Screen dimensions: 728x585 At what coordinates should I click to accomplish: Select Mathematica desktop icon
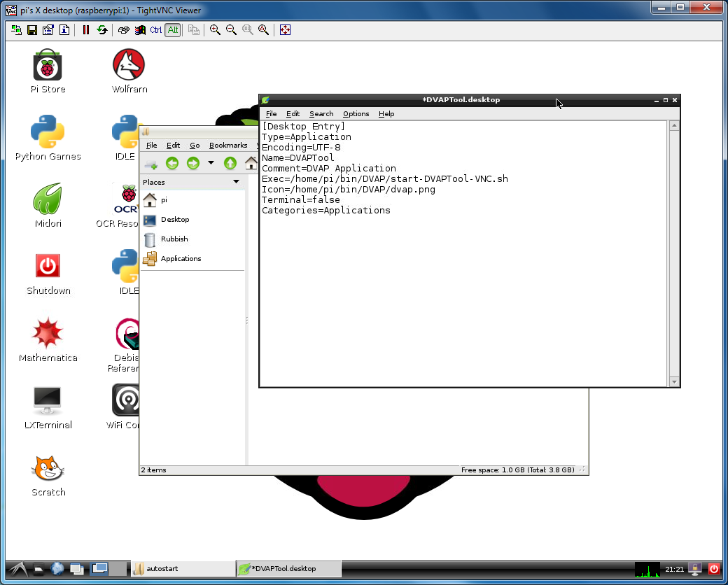[48, 340]
